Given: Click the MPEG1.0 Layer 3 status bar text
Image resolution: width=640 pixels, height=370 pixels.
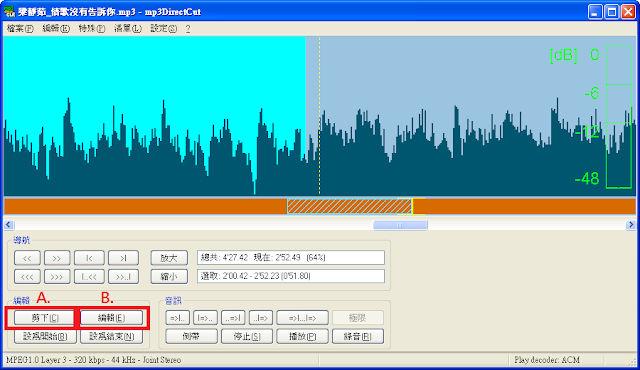Looking at the screenshot, I should 93,360.
